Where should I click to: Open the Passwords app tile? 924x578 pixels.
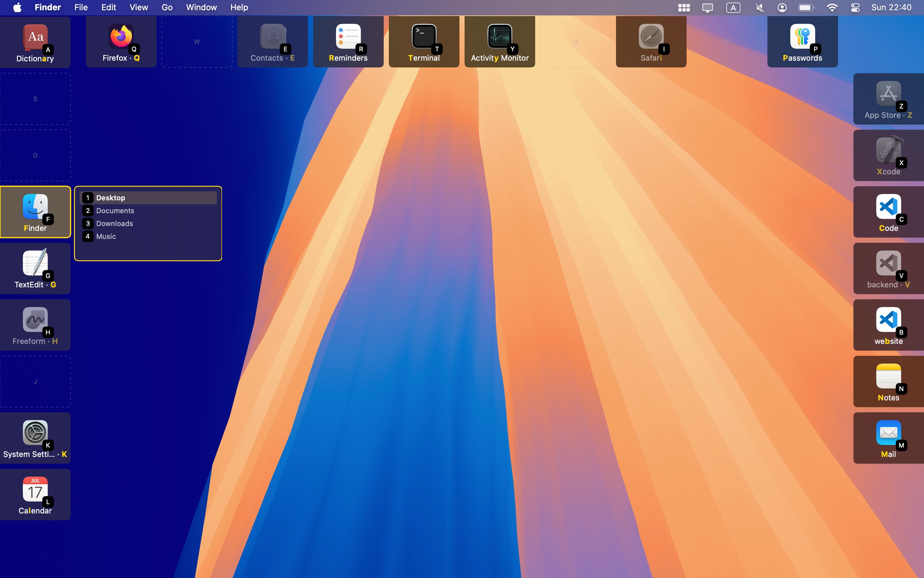[803, 42]
